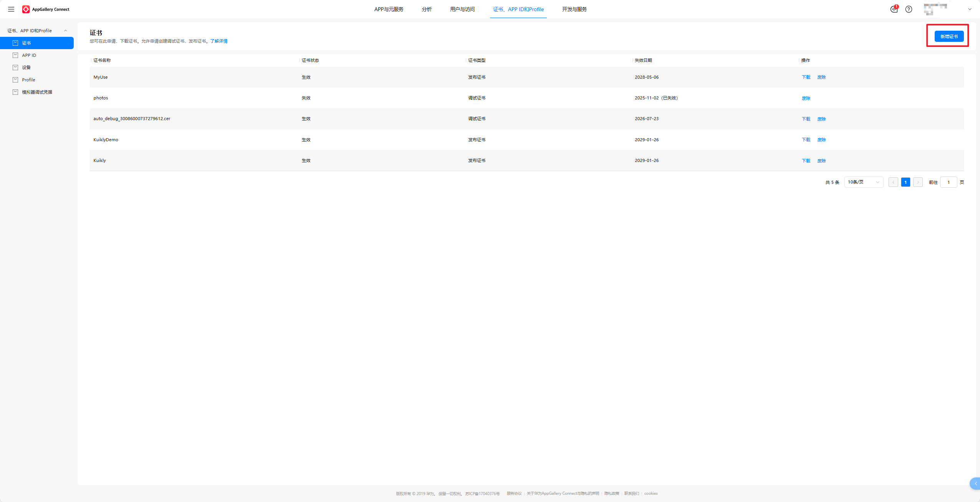The width and height of the screenshot is (980, 502).
Task: Click the go-to page number field
Action: [948, 182]
